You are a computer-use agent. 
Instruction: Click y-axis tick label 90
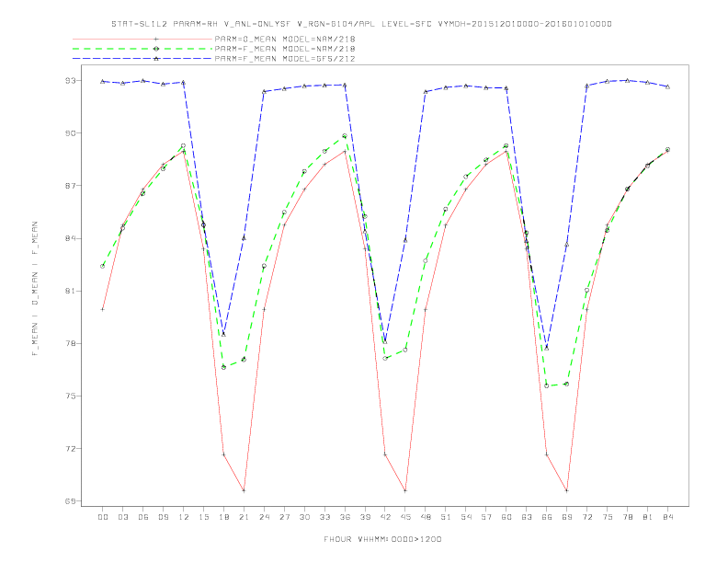pos(70,132)
